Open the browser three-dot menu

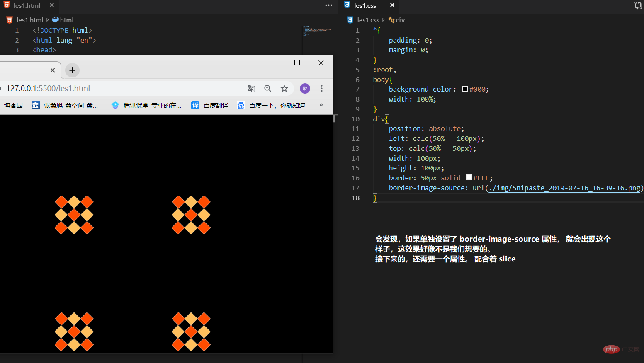pos(321,88)
